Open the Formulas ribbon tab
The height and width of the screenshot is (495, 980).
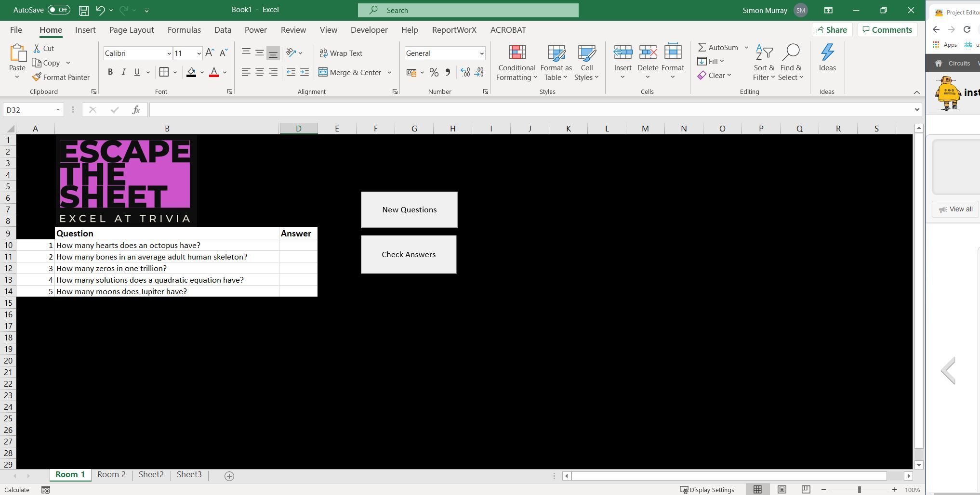click(x=184, y=30)
